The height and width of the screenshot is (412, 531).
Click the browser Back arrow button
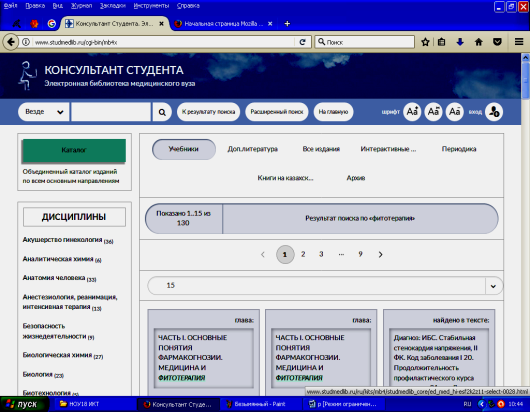10,42
